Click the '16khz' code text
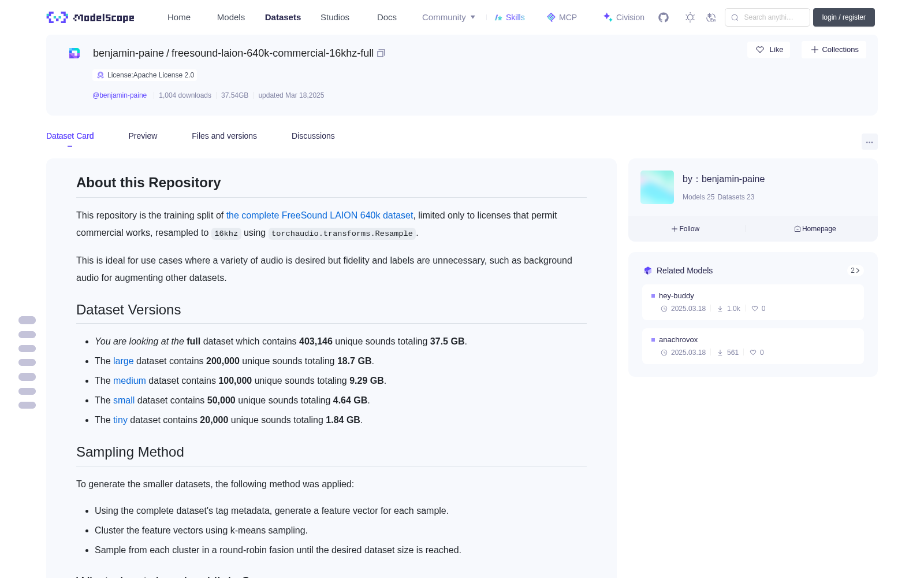This screenshot has height=578, width=924. tap(226, 234)
